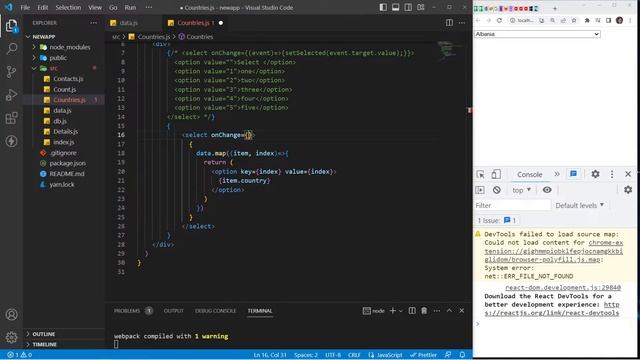Toggle the live expression eye icon
Viewport: 640px width, 360px height.
547,190
